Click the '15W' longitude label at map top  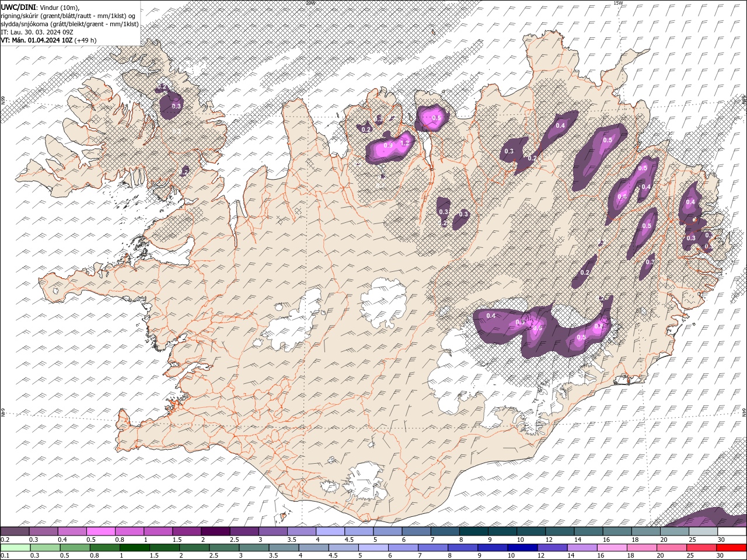click(619, 3)
